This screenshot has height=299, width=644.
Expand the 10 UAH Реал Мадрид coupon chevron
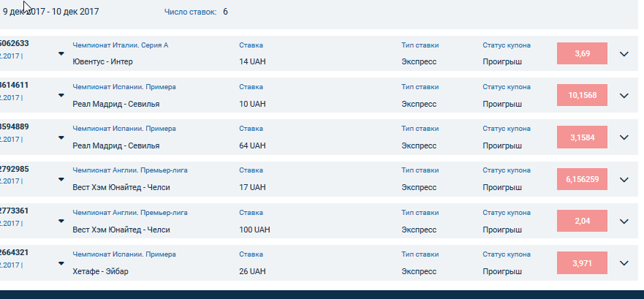(x=624, y=96)
